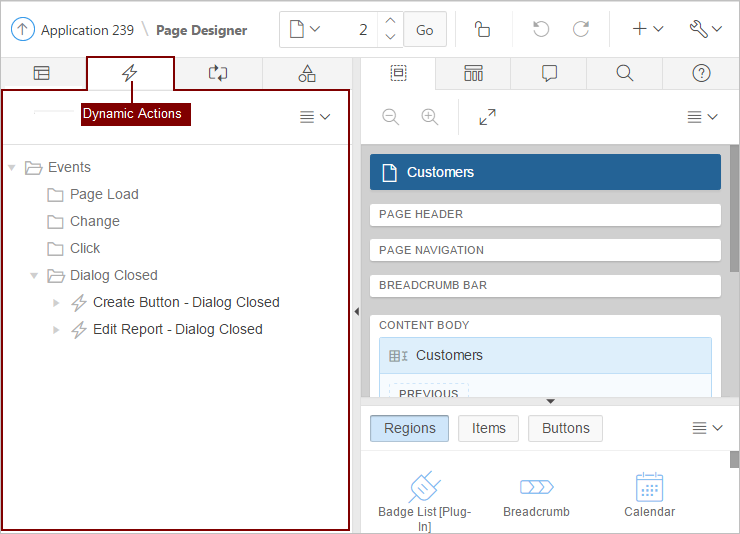Open the Page Search tab

(x=624, y=73)
